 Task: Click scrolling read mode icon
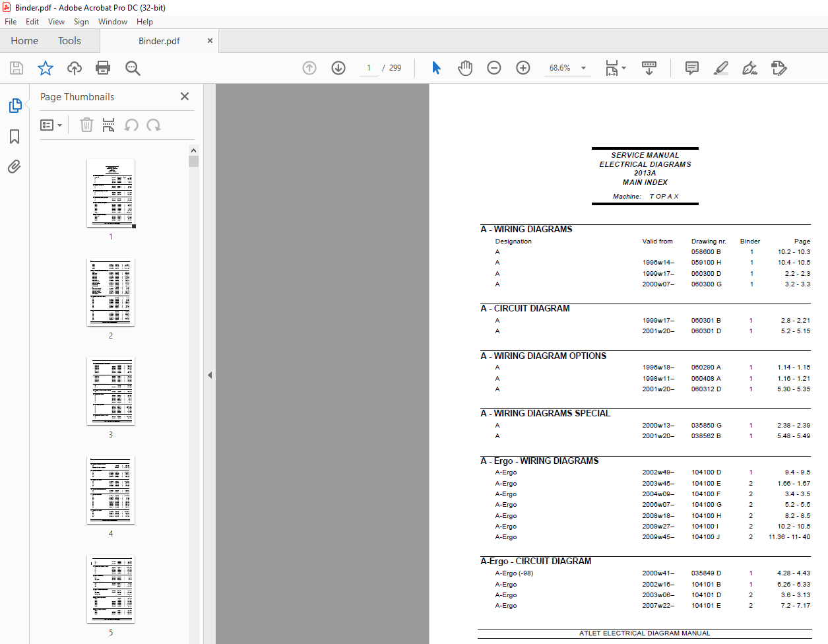pos(649,68)
